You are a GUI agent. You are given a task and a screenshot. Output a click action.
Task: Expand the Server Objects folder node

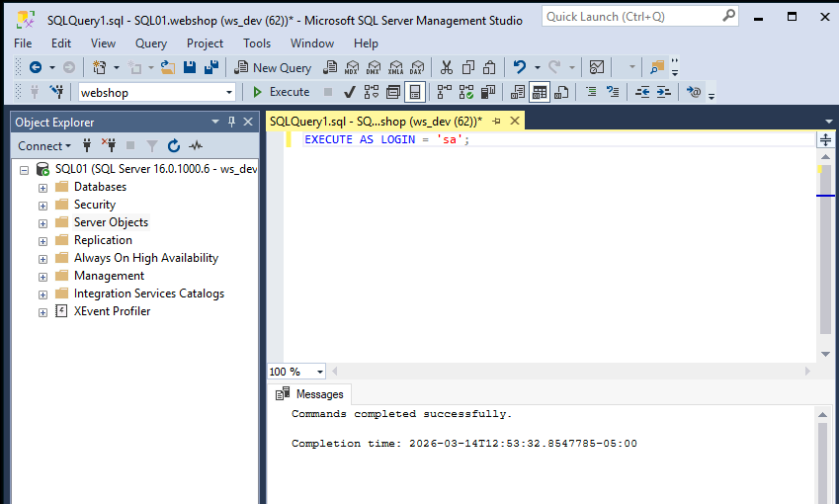click(x=42, y=223)
